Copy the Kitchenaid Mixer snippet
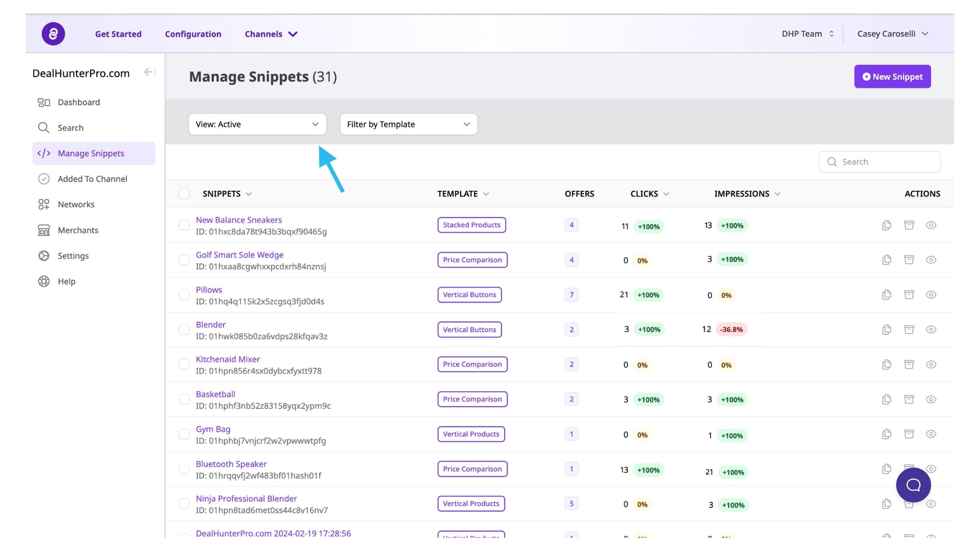Image resolution: width=980 pixels, height=551 pixels. tap(886, 364)
